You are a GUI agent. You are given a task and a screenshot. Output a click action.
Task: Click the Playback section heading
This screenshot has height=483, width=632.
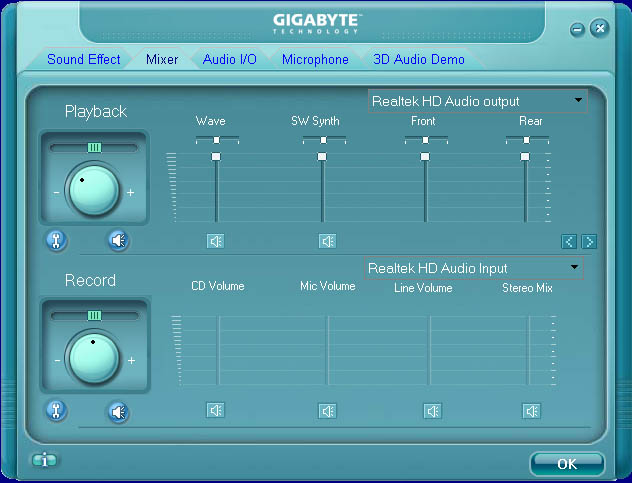96,112
